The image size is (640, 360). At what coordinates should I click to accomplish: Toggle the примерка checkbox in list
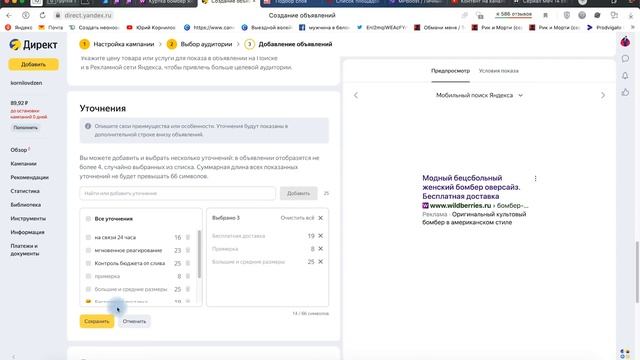pos(88,276)
